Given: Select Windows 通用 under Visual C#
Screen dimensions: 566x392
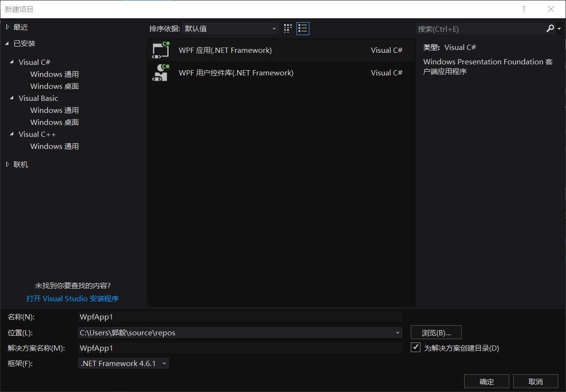Looking at the screenshot, I should click(54, 74).
